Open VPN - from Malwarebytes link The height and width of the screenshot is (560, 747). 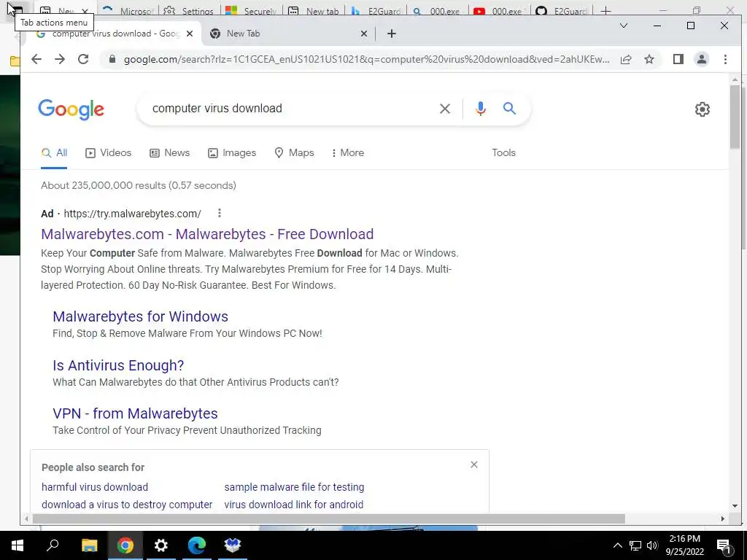[135, 413]
